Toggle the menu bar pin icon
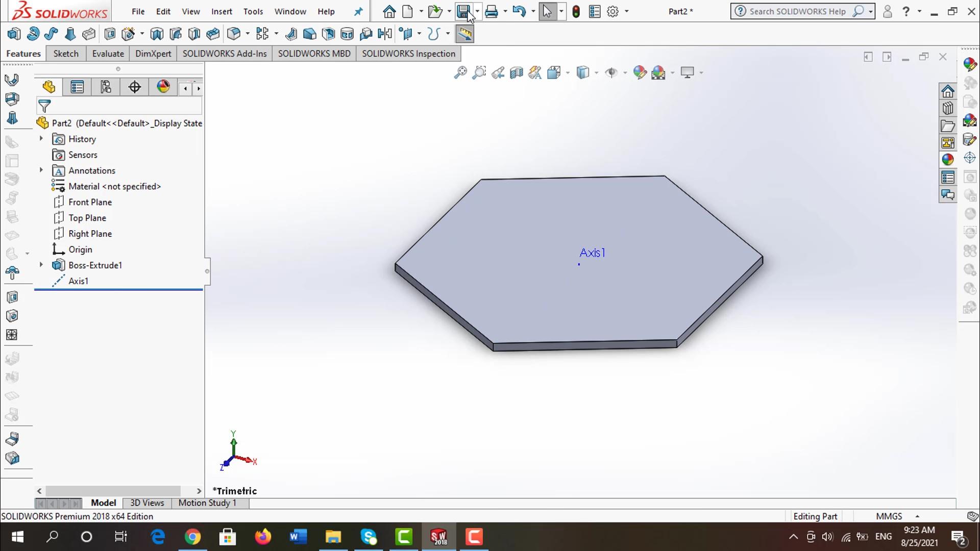The image size is (980, 551). tap(358, 11)
